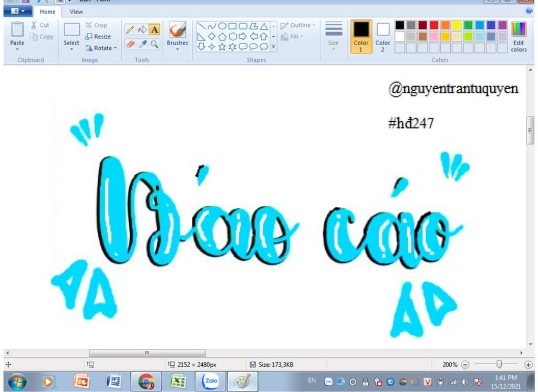Switch to the View ribbon tab
The height and width of the screenshot is (392, 538).
(x=76, y=12)
